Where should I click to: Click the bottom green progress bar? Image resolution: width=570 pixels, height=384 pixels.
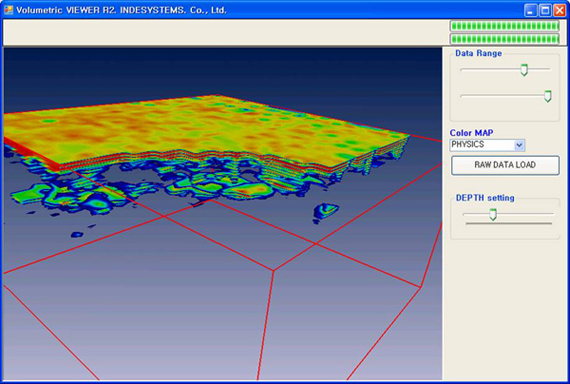click(505, 39)
